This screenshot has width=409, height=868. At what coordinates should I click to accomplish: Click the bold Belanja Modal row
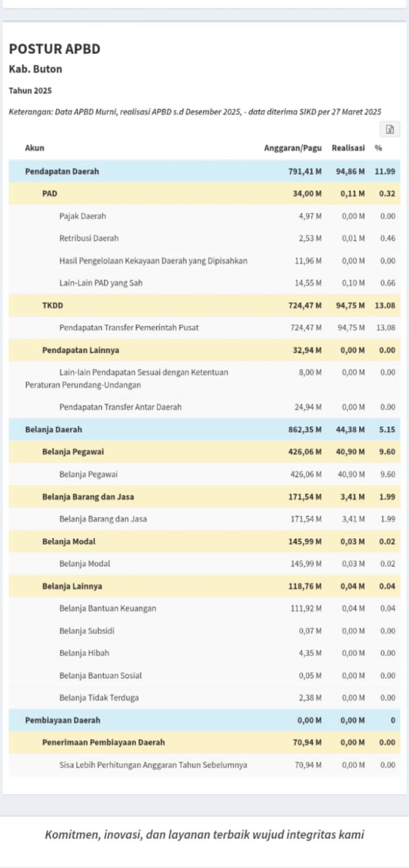tap(69, 541)
